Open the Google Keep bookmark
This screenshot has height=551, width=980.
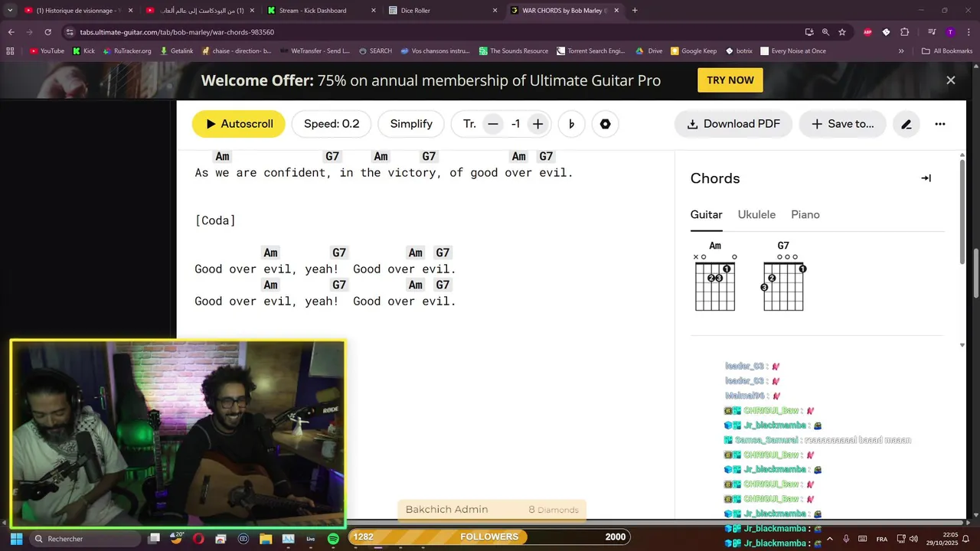click(x=694, y=51)
